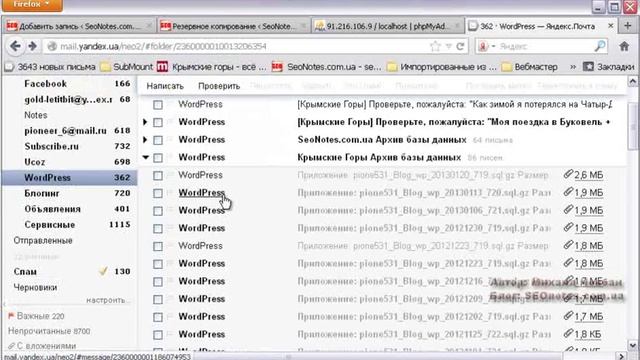
Task: Open attachment paperclip for 20121125_722 message
Action: (x=568, y=333)
